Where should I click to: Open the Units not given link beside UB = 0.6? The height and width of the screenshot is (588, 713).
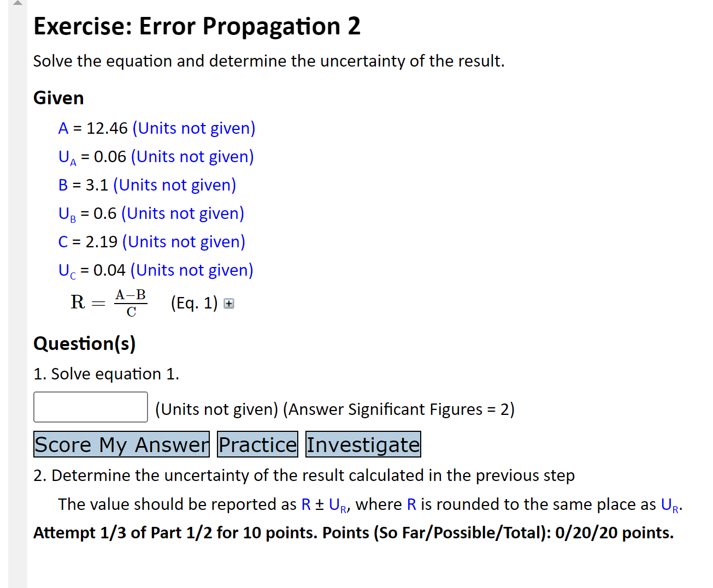(182, 213)
